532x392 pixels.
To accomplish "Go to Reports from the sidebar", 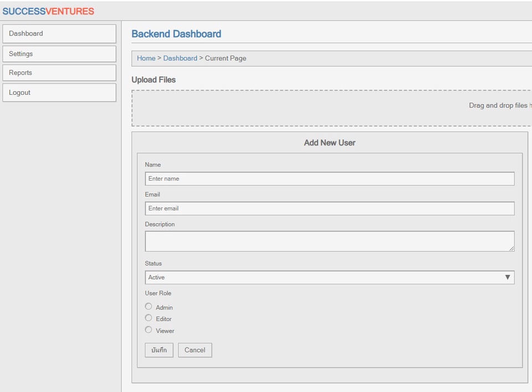I will (x=59, y=73).
